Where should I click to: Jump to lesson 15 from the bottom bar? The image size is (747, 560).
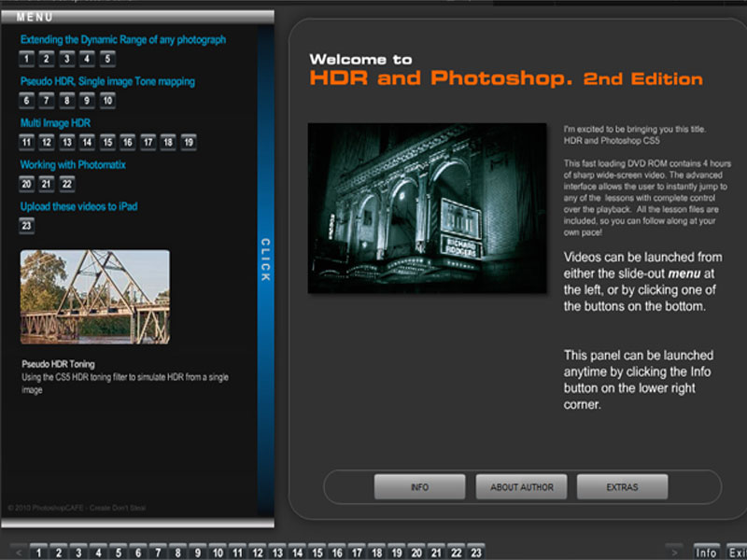tap(317, 553)
